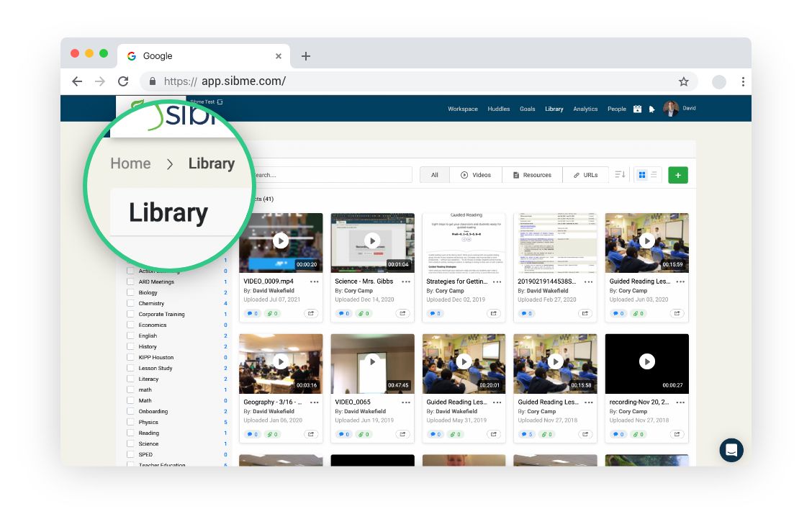This screenshot has width=812, height=527.
Task: Open the chat support bubble icon
Action: pyautogui.click(x=731, y=450)
